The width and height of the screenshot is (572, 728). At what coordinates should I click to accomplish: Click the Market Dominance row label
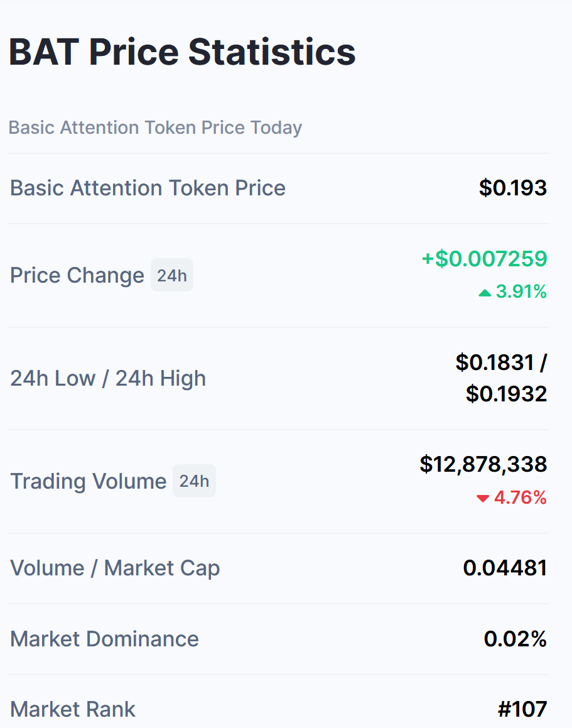point(104,639)
